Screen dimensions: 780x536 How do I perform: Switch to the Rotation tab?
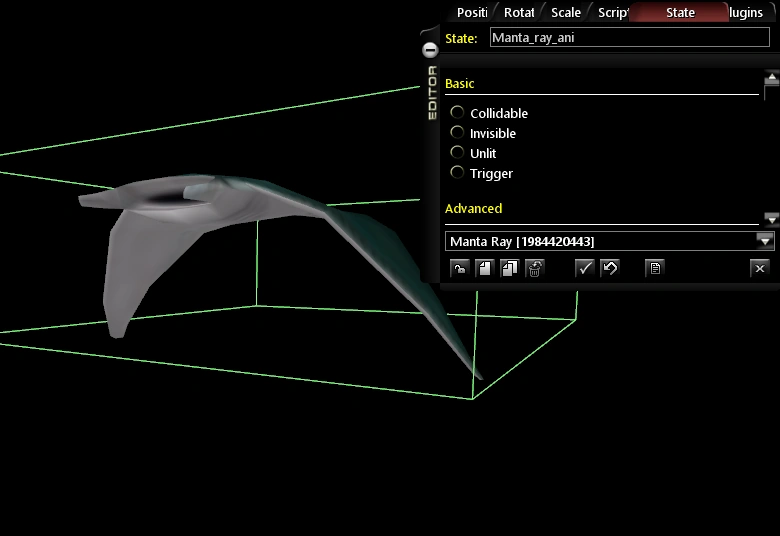pyautogui.click(x=519, y=12)
